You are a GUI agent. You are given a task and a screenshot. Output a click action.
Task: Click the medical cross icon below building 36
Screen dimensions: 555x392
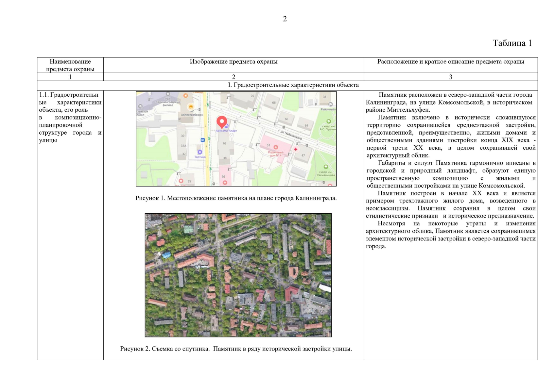click(225, 183)
